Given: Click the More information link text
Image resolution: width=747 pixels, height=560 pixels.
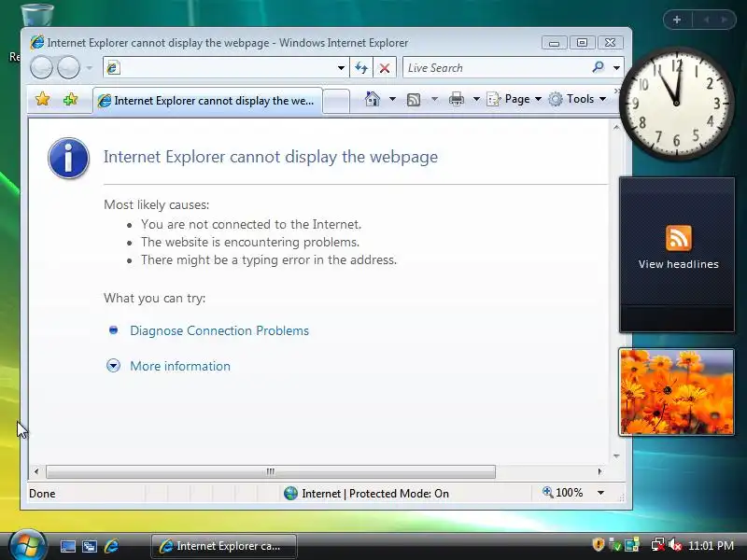Looking at the screenshot, I should 180,366.
